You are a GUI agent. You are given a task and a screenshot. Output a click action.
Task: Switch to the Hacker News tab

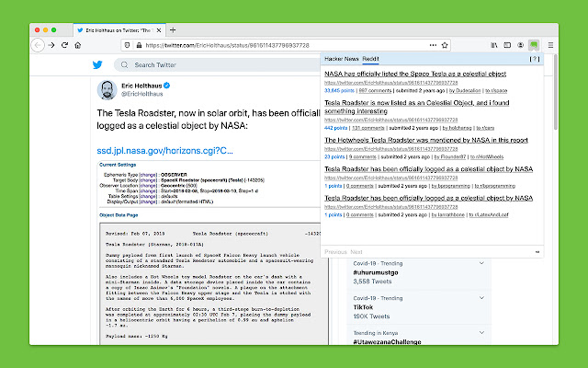(342, 59)
